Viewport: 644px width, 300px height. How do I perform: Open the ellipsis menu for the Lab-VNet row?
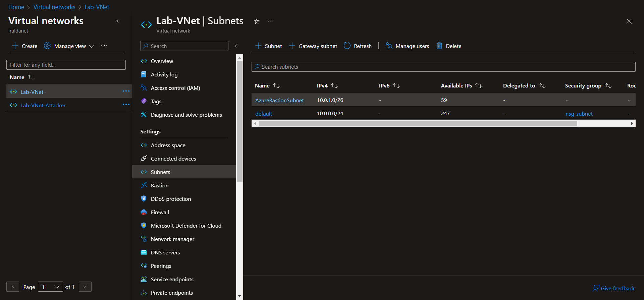(x=126, y=91)
